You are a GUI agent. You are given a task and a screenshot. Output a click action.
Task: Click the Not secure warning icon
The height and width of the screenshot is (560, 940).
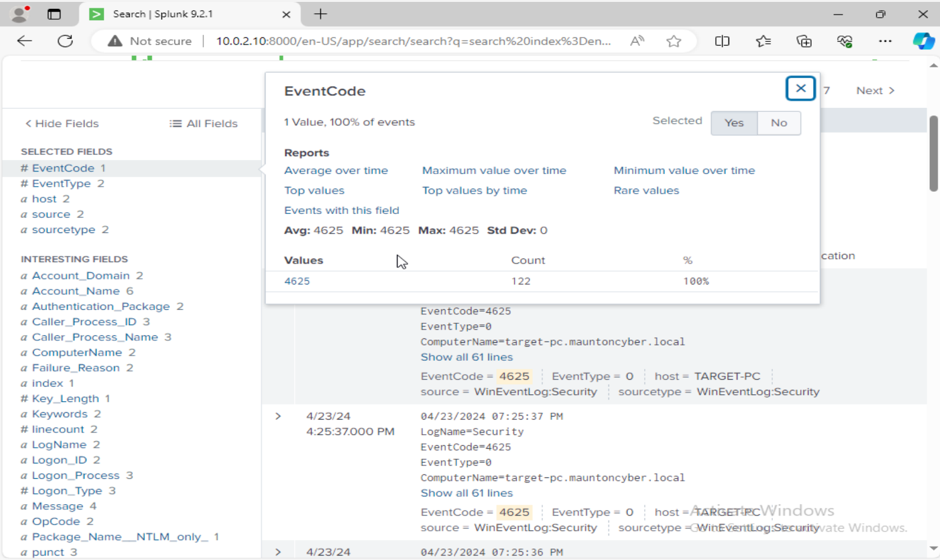[115, 41]
